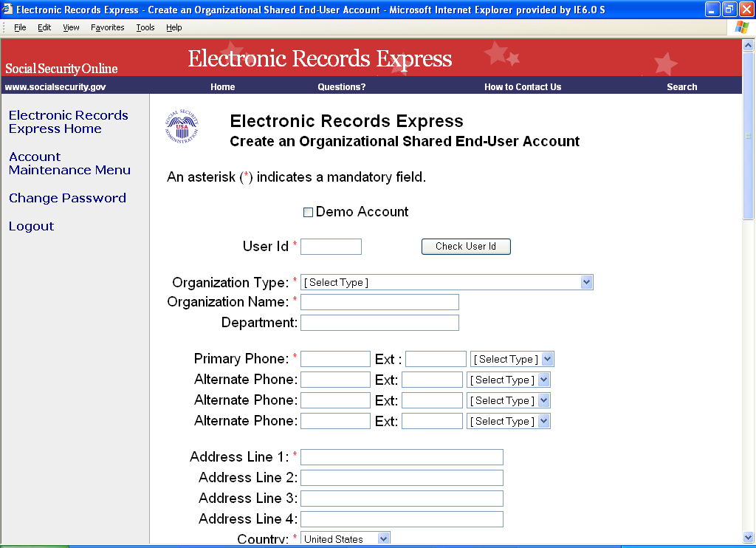Image resolution: width=756 pixels, height=548 pixels.
Task: Focus first Alternate Phone Ext field
Action: [432, 380]
